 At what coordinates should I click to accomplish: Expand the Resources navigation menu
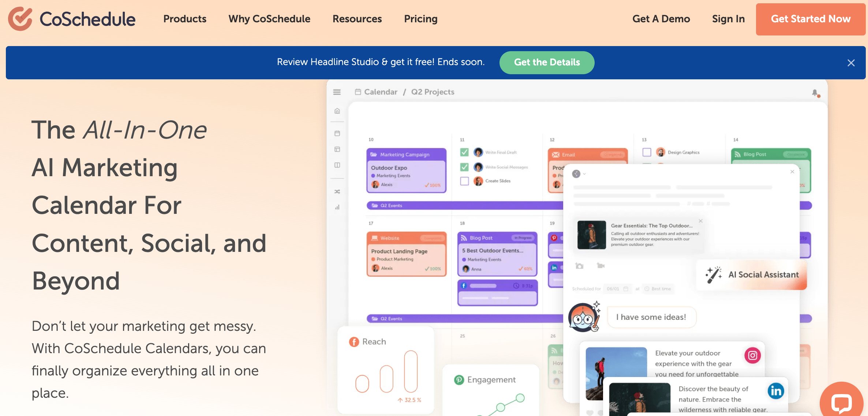coord(357,18)
